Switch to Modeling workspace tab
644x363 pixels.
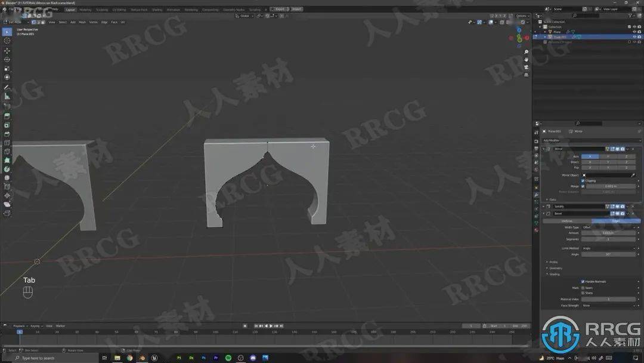(x=85, y=10)
